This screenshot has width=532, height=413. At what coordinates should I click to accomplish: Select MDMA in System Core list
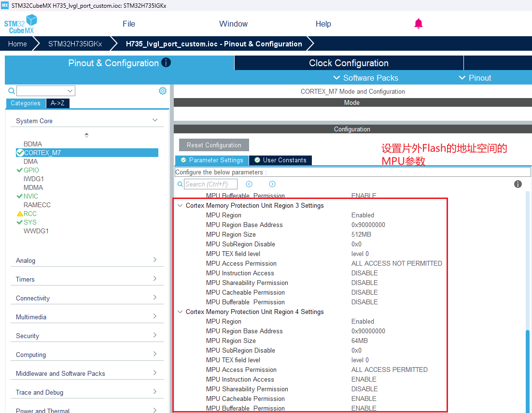[x=33, y=188]
